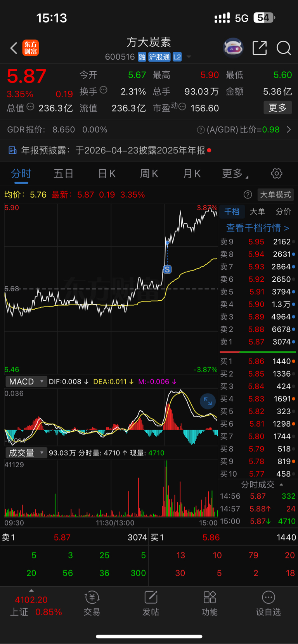Collapse the 分时成交 section arrow
This screenshot has height=644, width=298.
pos(281,484)
